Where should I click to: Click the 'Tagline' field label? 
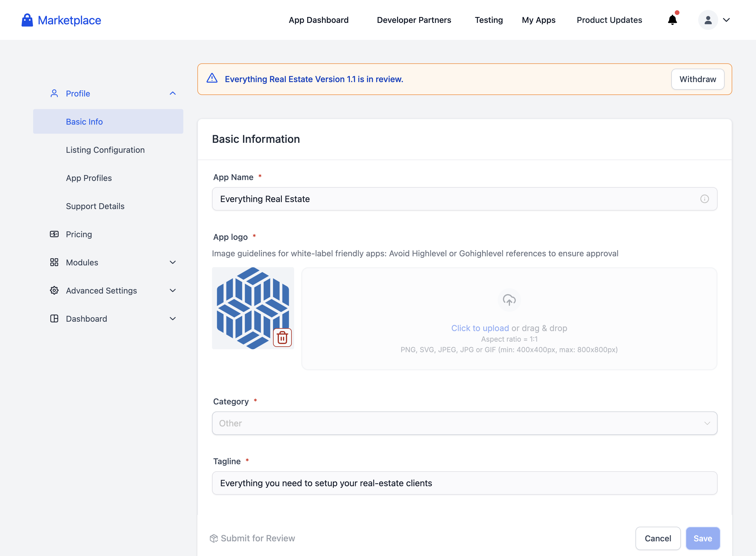coord(227,461)
